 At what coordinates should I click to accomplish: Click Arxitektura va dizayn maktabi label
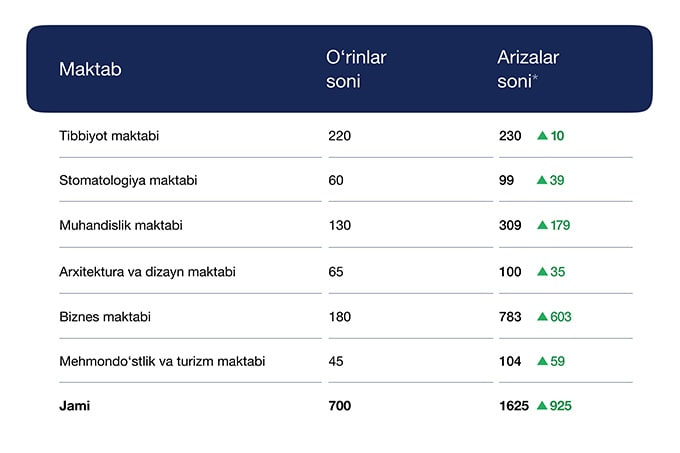coord(147,271)
